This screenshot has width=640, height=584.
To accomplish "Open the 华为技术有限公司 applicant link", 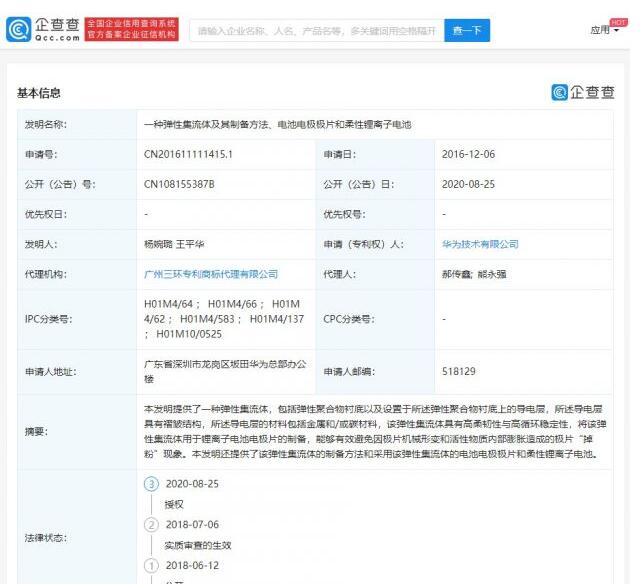I will [x=480, y=244].
